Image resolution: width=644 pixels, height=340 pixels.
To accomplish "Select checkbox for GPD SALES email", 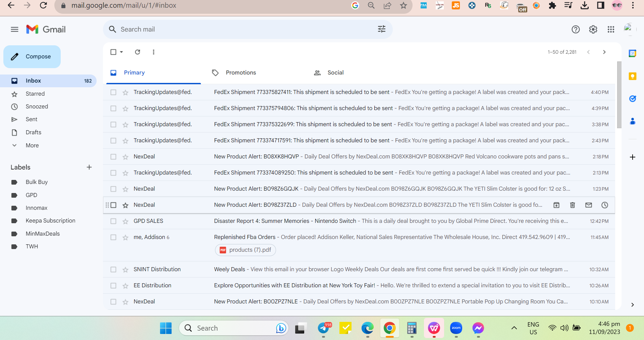I will pos(113,221).
